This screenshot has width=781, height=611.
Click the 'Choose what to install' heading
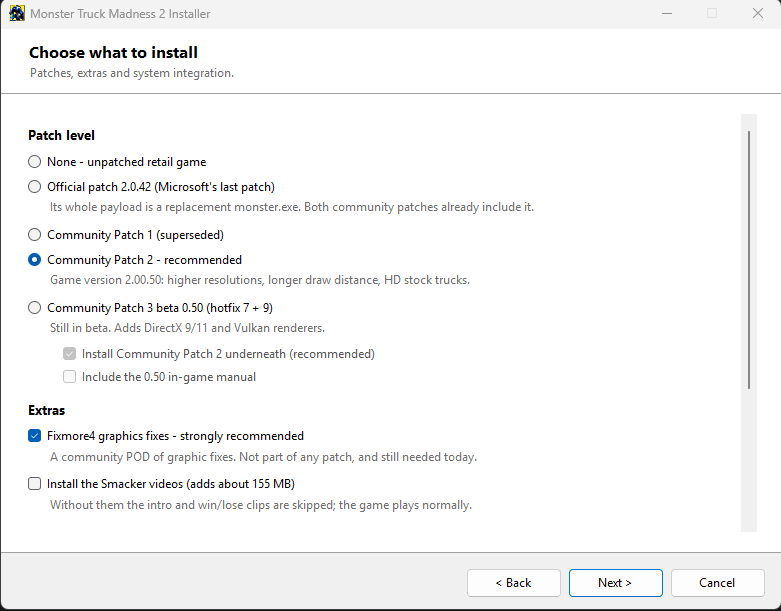(113, 52)
